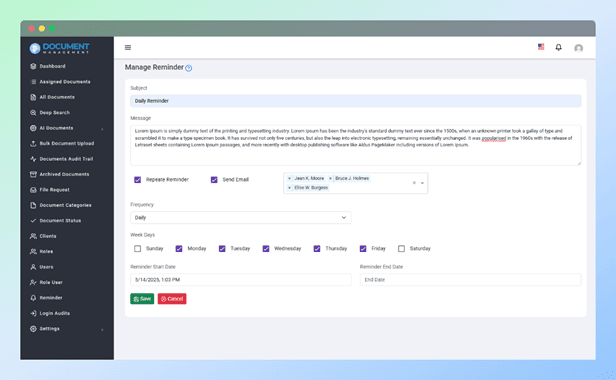
Task: Click the red Cancel button
Action: tap(172, 299)
